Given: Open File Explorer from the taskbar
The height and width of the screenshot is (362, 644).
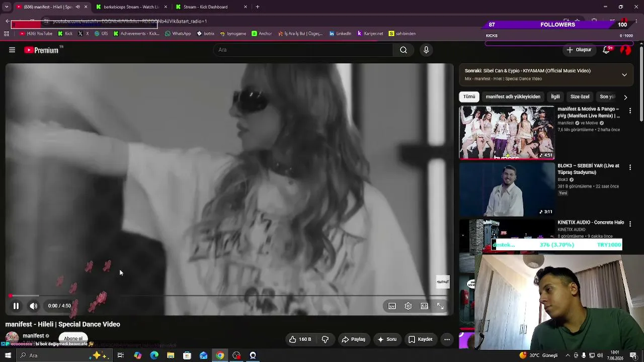Looking at the screenshot, I should point(171,355).
